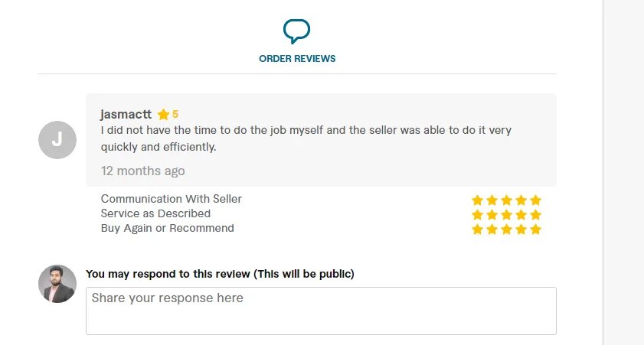Viewport: 644px width, 345px height.
Task: Click the last star in Service as Described row
Action: pos(535,215)
